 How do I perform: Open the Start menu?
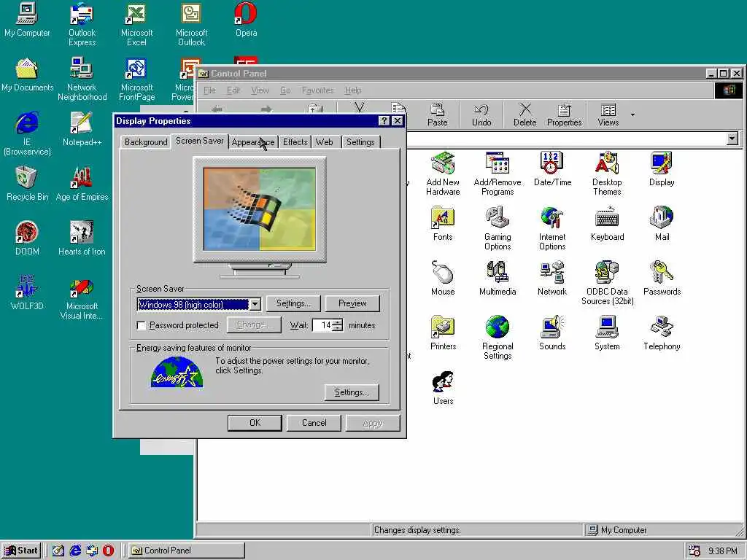coord(21,551)
